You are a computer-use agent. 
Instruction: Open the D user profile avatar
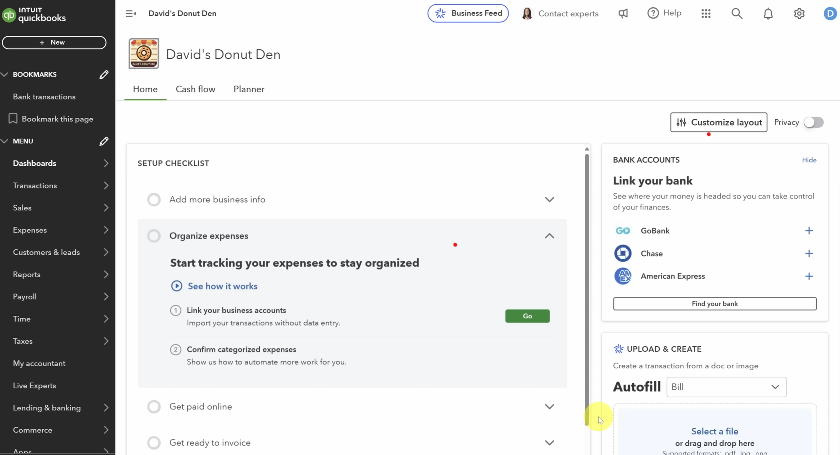tap(830, 13)
